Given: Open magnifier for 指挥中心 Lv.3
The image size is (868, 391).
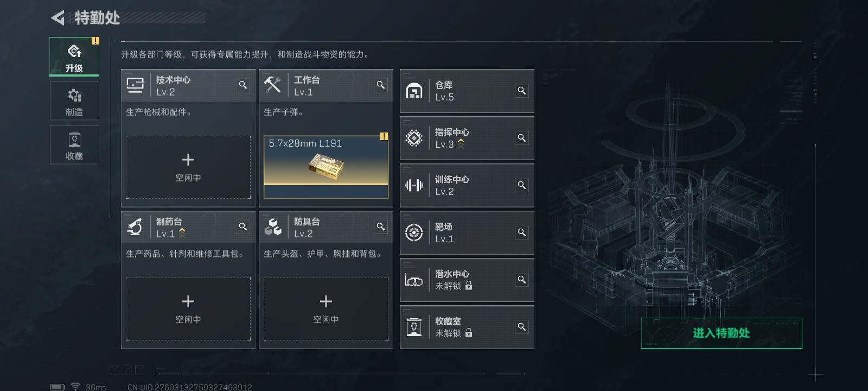Looking at the screenshot, I should click(521, 138).
